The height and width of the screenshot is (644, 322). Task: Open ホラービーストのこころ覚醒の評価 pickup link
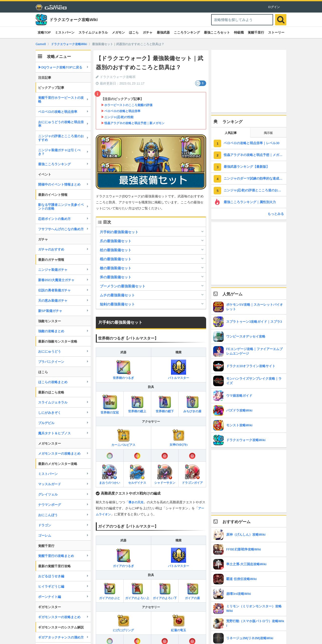coord(128,105)
